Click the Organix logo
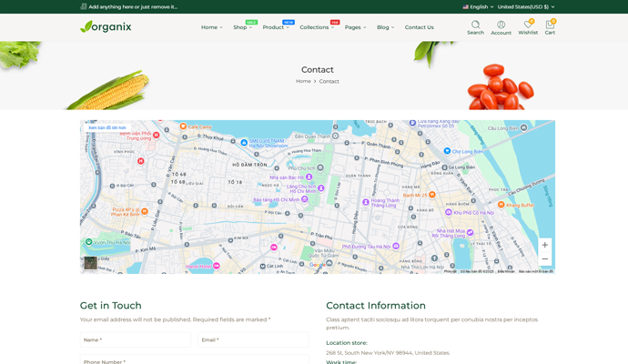The width and height of the screenshot is (628, 364). [106, 26]
